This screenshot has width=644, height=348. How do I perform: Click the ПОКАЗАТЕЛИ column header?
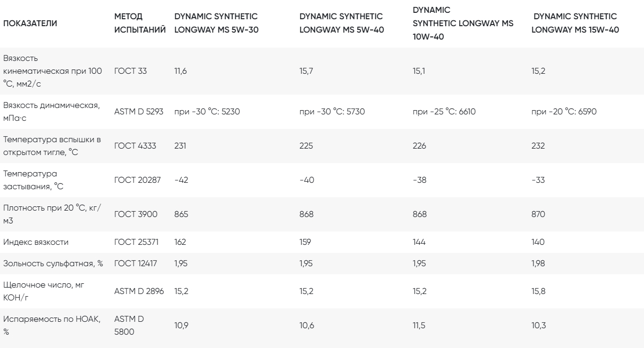[x=30, y=24]
